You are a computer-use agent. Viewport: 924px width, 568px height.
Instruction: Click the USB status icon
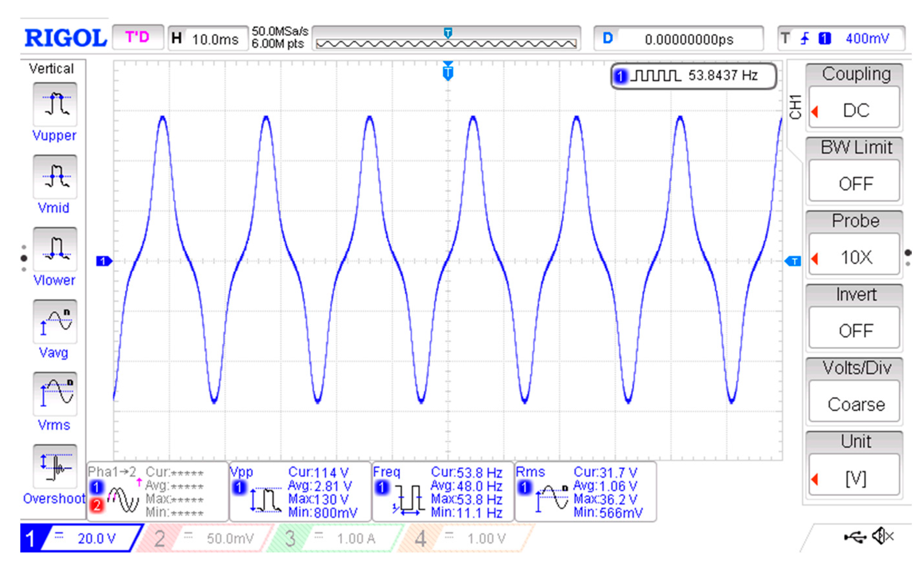855,537
